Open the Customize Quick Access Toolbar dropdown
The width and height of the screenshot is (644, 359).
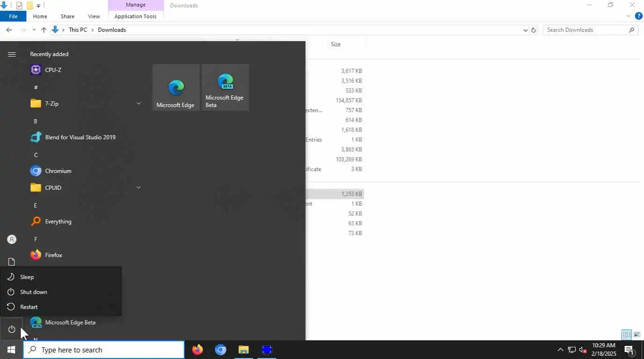38,6
